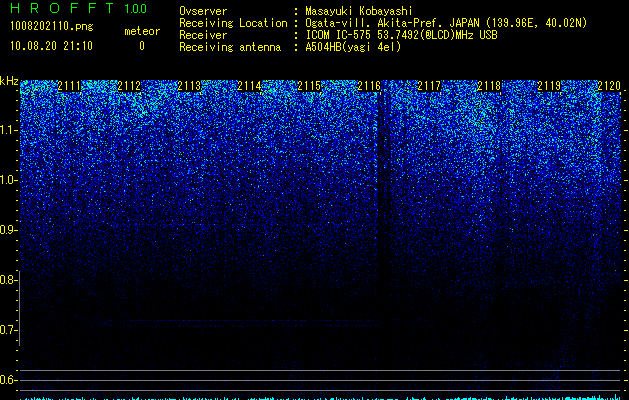
Task: Click the kHz axis unit label
Action: pyautogui.click(x=10, y=81)
